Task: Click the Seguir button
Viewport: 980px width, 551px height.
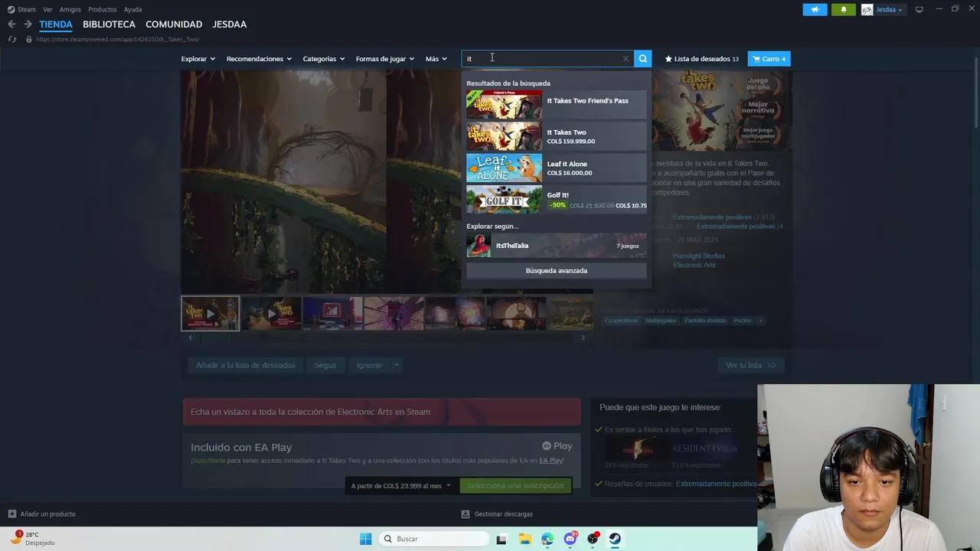Action: 325,365
